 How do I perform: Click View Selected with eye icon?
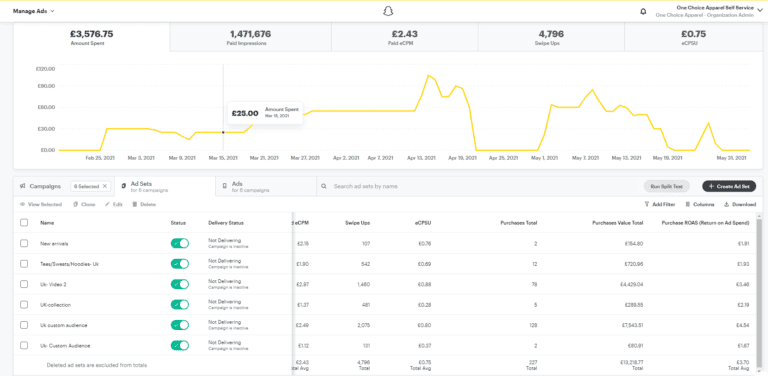[x=41, y=204]
